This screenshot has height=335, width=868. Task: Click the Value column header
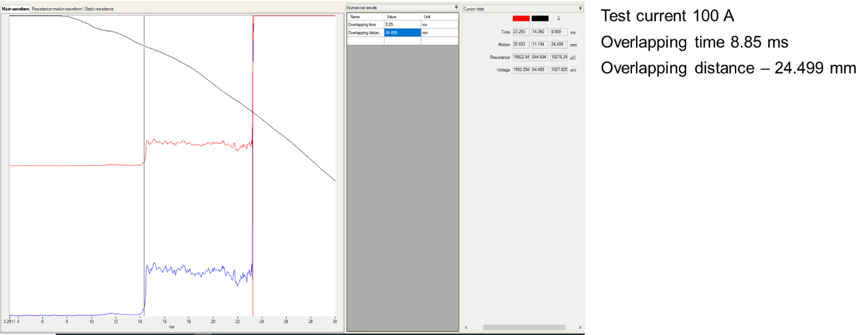point(403,16)
